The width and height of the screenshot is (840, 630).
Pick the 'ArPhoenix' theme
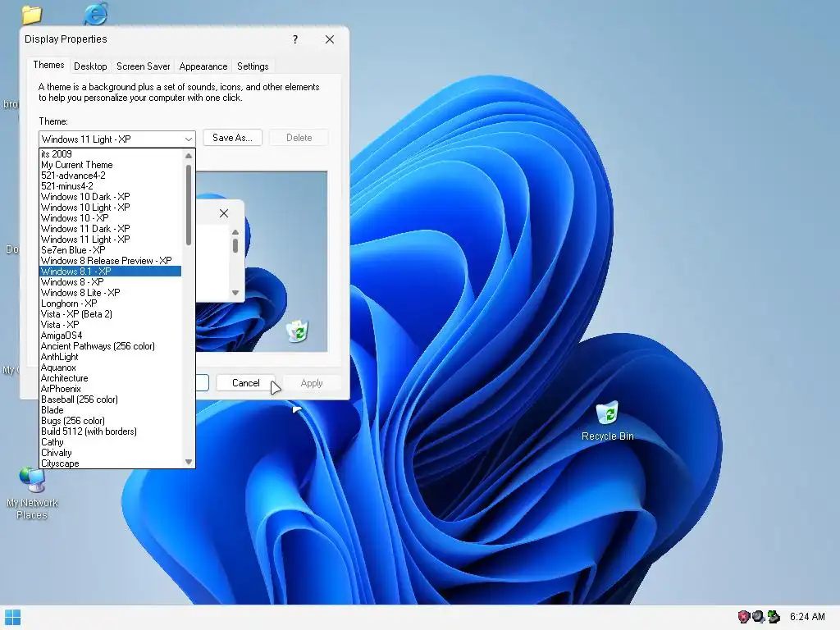coord(111,389)
